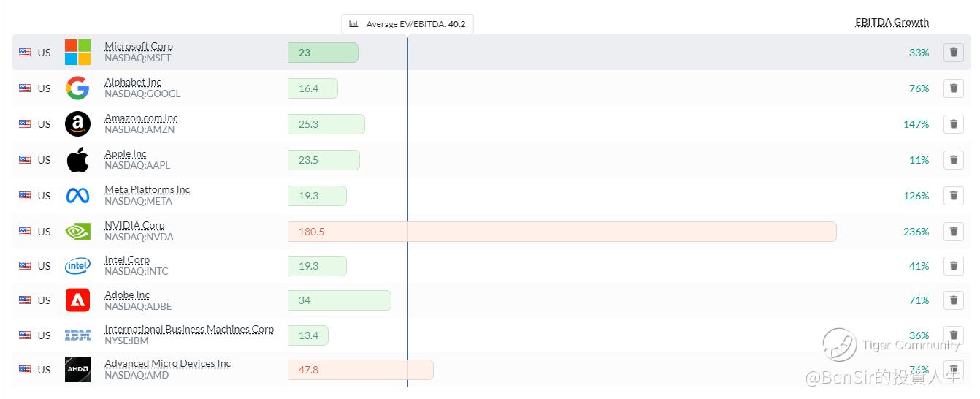The image size is (980, 399).
Task: Delete Apple Inc row via trash icon
Action: [x=953, y=160]
